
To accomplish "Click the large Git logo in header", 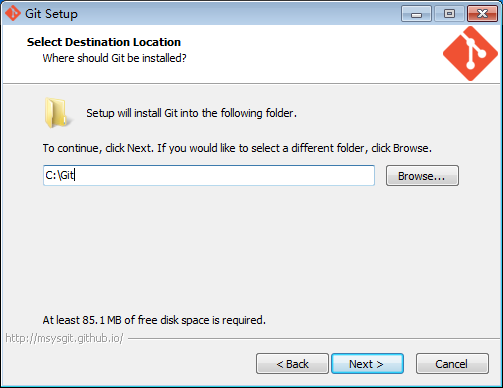I will pos(470,54).
